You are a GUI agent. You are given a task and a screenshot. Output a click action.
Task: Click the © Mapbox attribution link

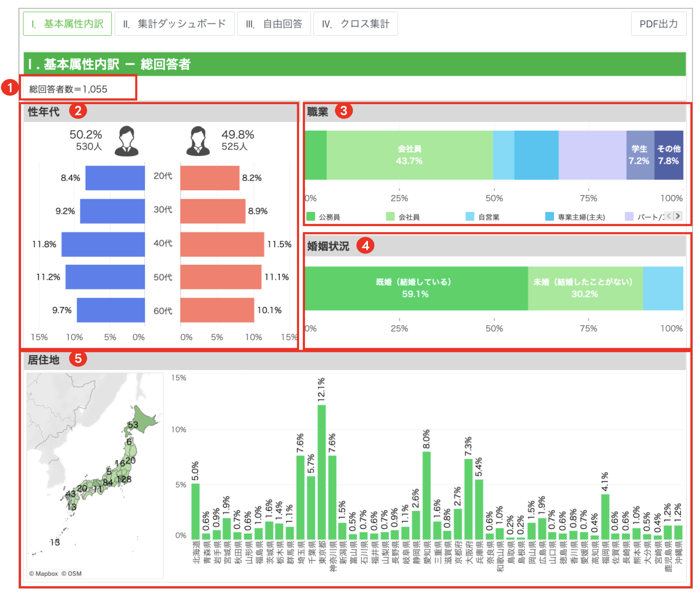coord(44,573)
